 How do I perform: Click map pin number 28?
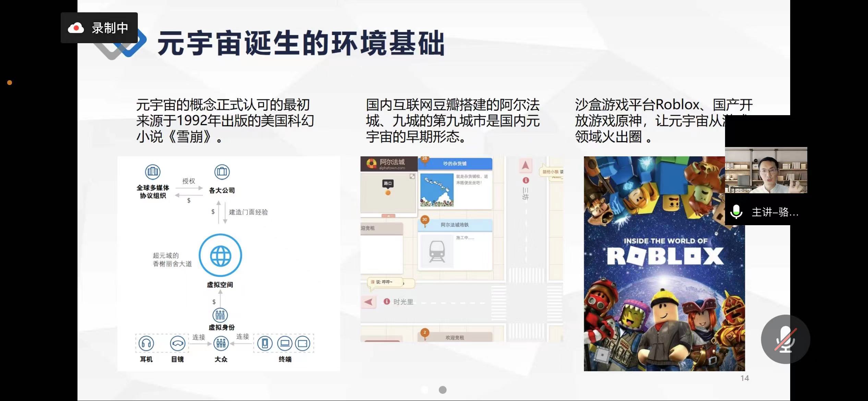point(425,159)
